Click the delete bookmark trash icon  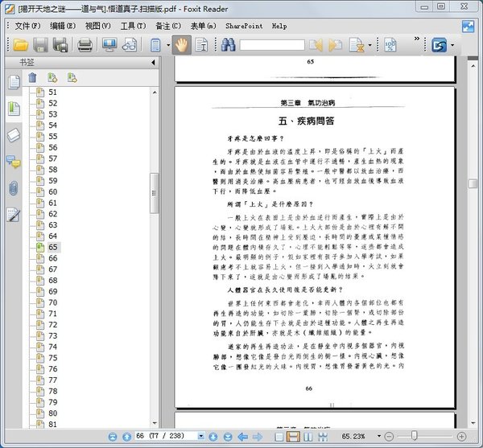tap(32, 77)
